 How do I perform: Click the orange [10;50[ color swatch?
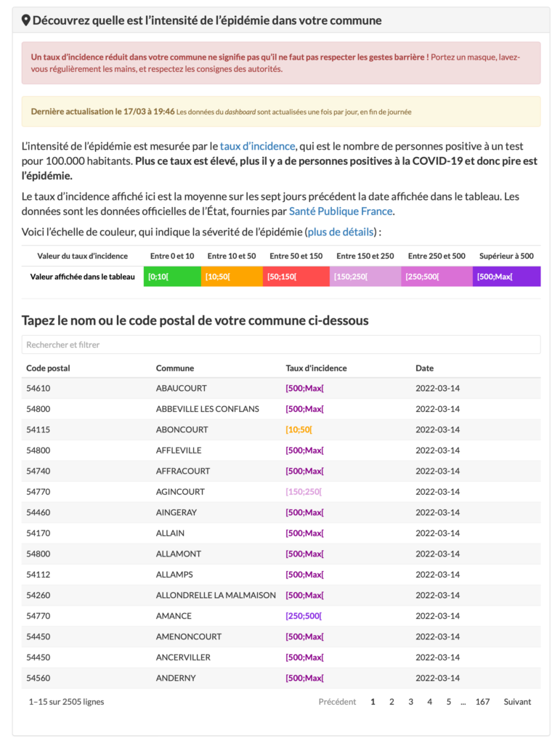pos(232,277)
